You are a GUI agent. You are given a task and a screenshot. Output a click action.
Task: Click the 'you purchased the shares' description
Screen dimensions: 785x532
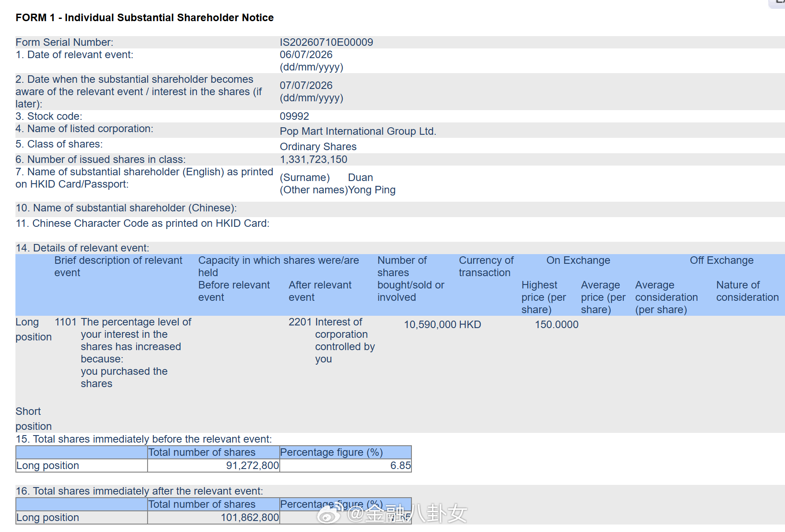pos(124,377)
